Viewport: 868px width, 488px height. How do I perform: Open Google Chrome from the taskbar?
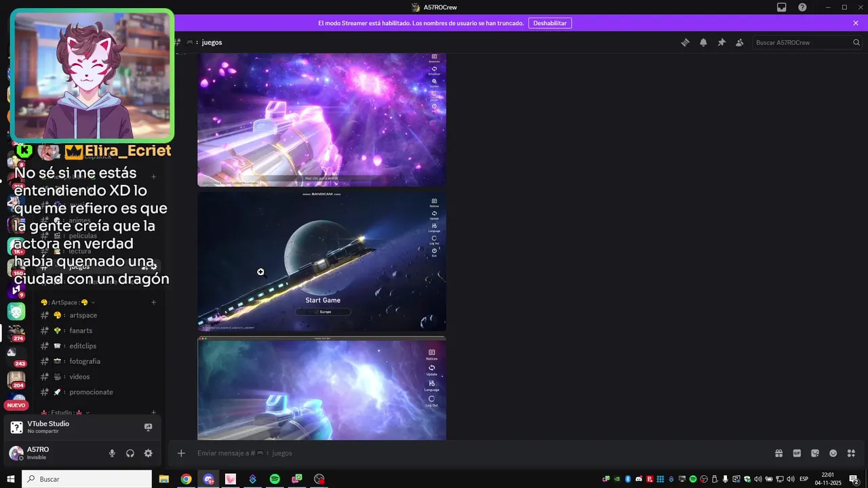[186, 479]
